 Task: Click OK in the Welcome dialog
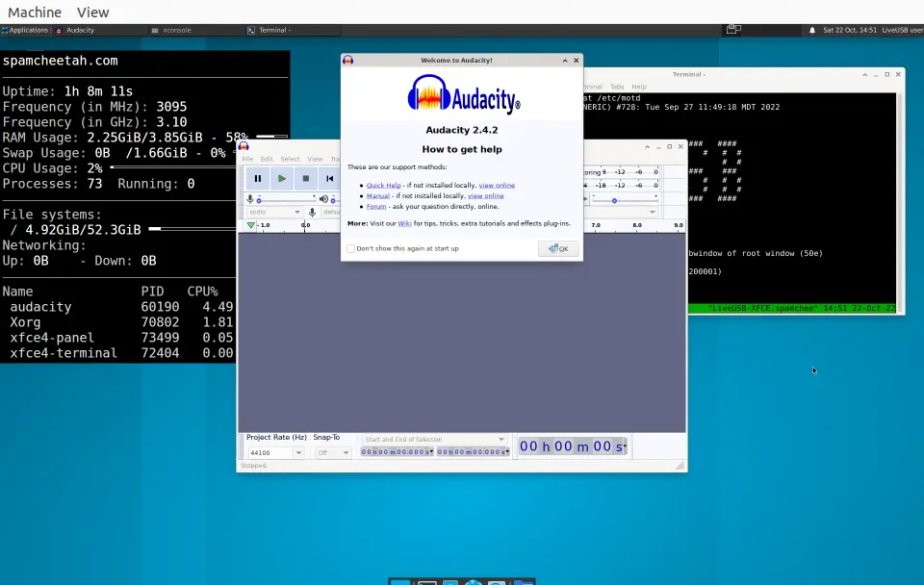pos(558,248)
